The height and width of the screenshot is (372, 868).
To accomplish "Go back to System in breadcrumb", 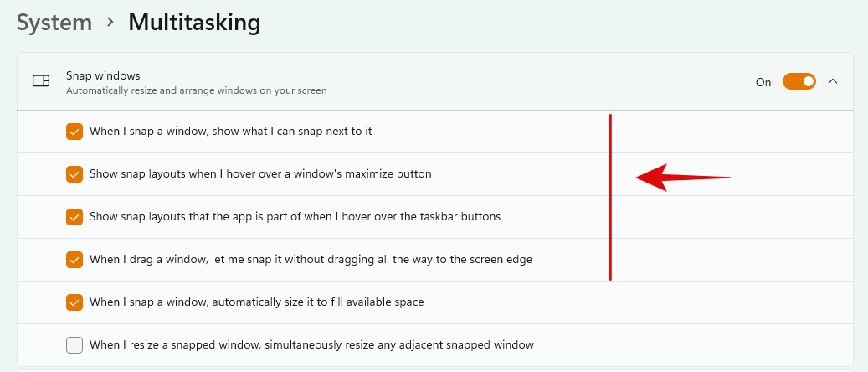I will (x=54, y=23).
